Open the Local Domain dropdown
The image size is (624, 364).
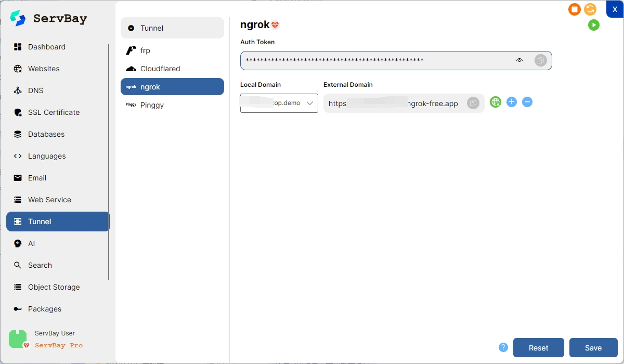(x=279, y=103)
